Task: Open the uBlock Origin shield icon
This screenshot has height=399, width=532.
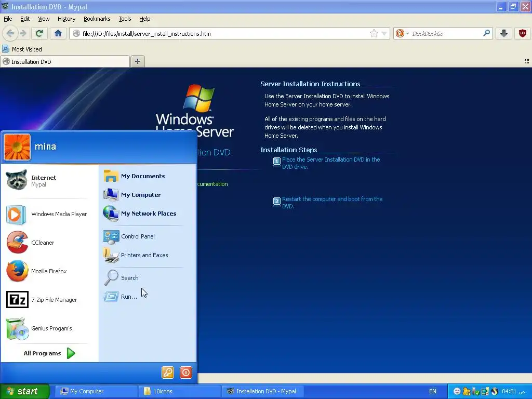Action: point(522,33)
